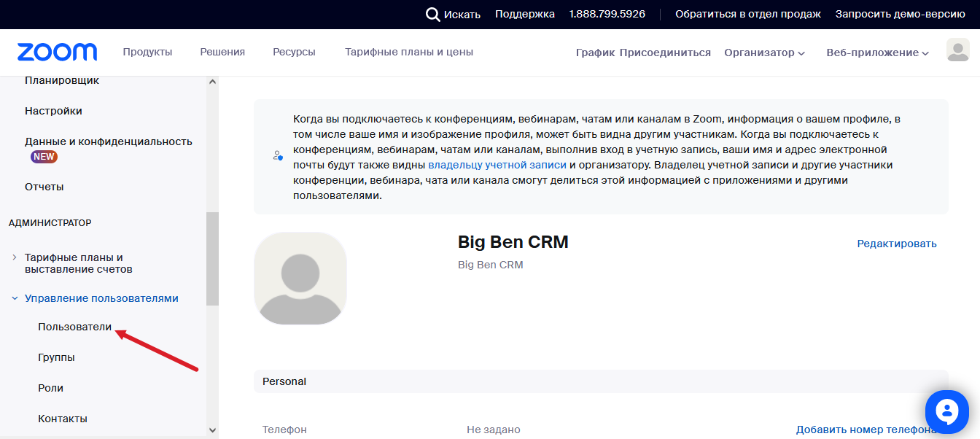Click the Zoom logo
Viewport: 980px width, 439px height.
(x=57, y=52)
